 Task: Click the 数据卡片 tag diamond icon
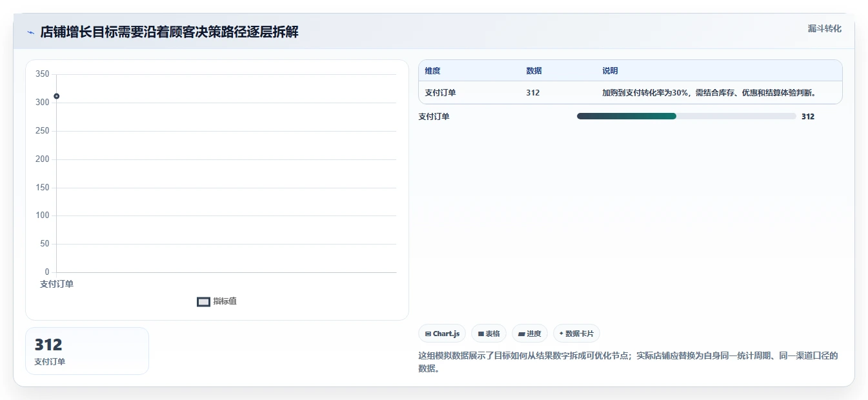pyautogui.click(x=561, y=334)
